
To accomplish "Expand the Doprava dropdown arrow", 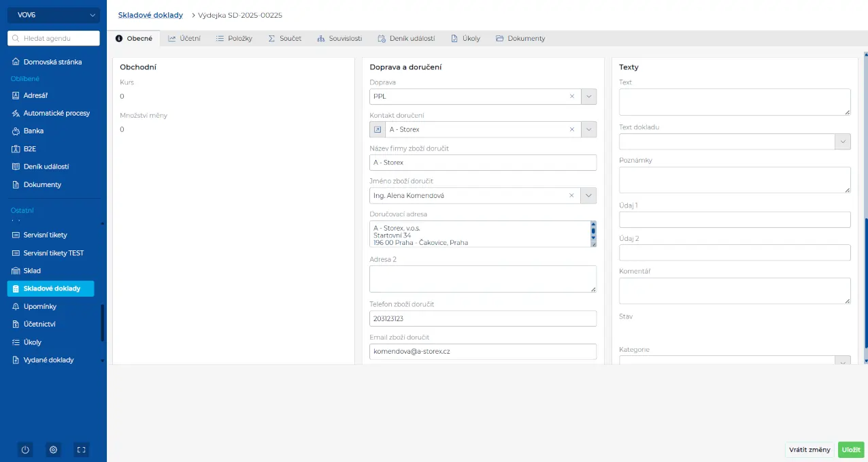I will point(588,97).
